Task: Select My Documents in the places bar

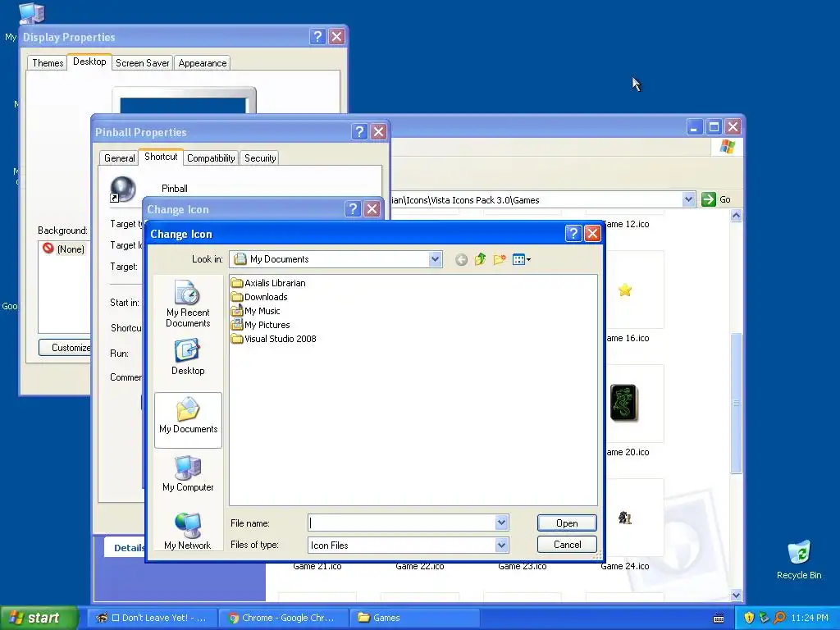Action: click(x=188, y=419)
